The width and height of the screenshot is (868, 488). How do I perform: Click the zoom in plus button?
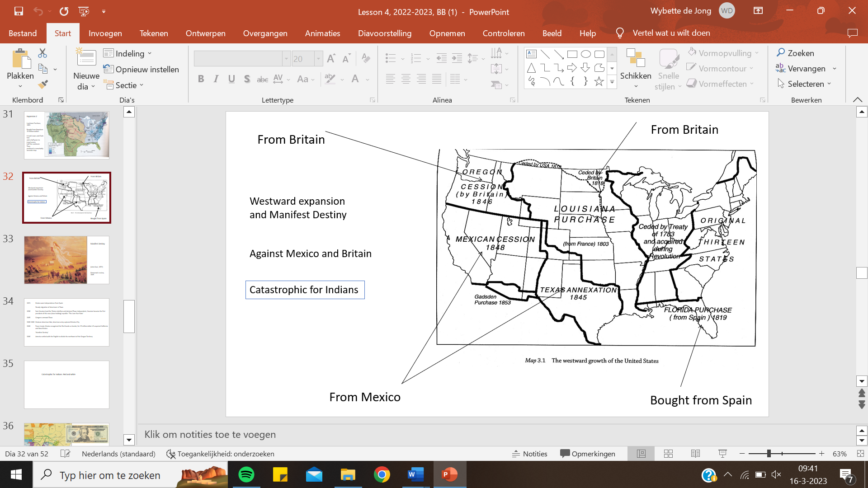pyautogui.click(x=822, y=454)
